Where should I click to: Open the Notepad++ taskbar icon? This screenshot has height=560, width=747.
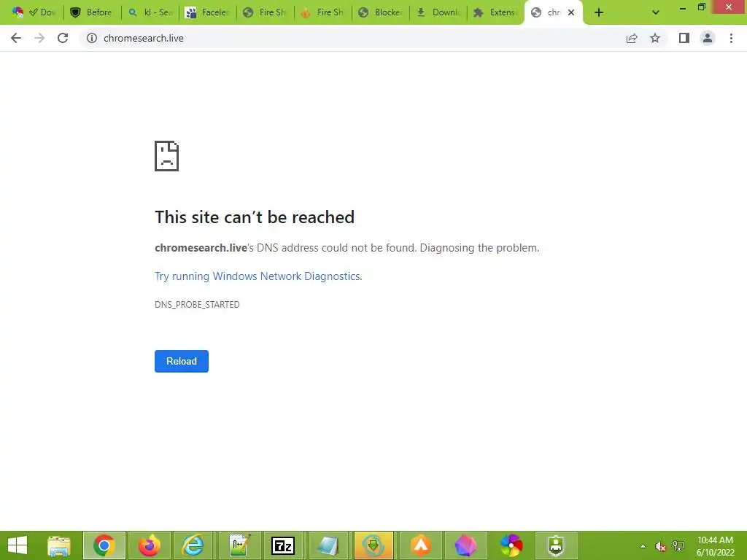239,545
